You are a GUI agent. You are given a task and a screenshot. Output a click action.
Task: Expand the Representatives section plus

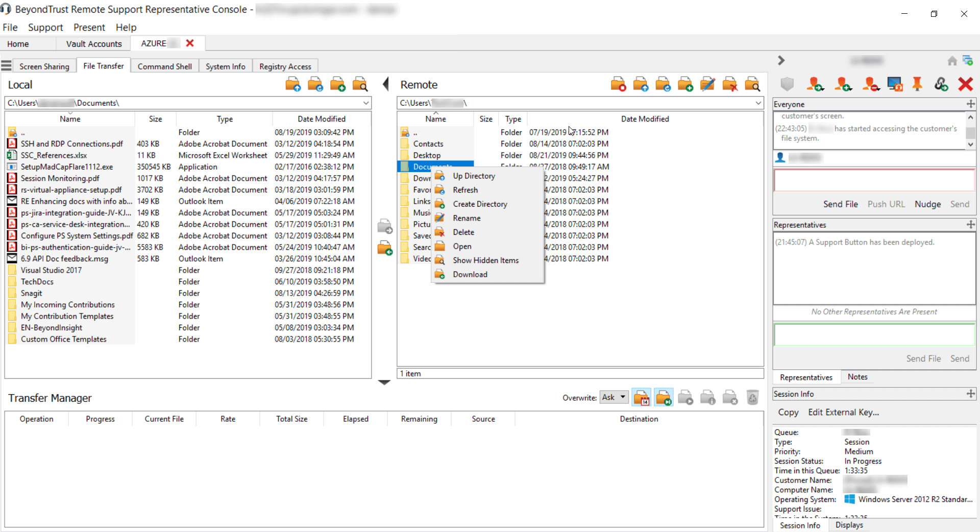(970, 225)
